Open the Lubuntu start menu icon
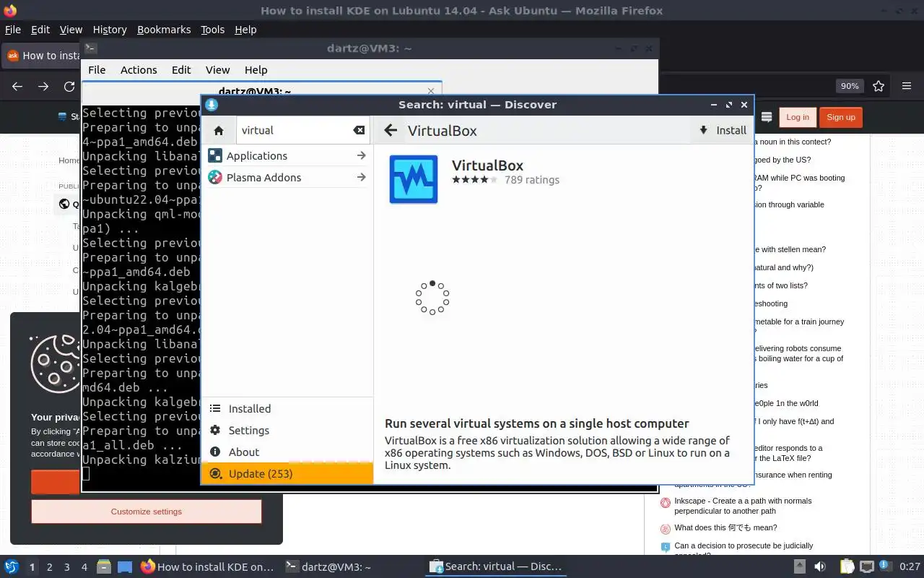 [11, 566]
